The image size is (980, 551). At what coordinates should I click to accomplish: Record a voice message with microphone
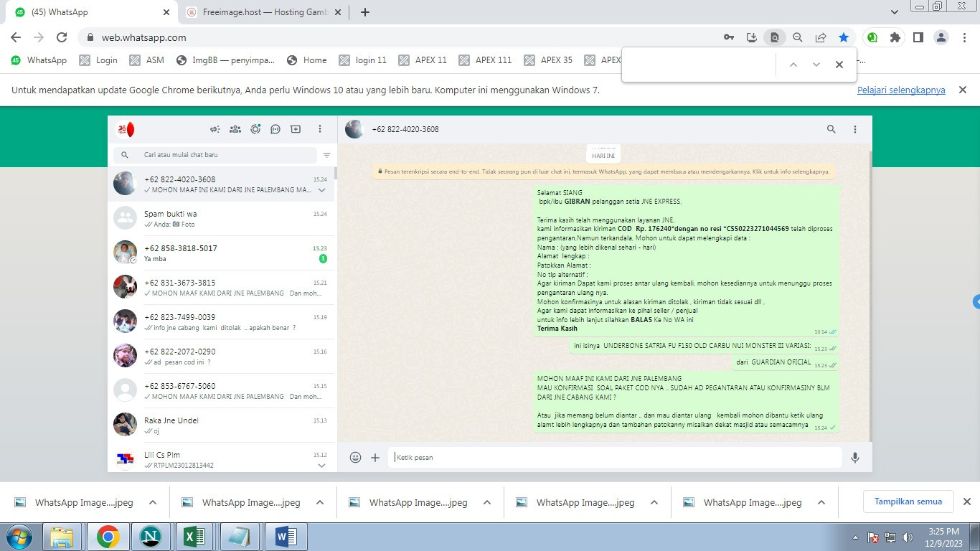855,457
